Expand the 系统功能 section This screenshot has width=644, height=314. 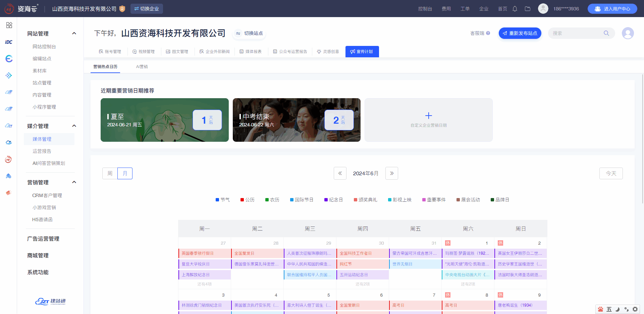point(38,272)
